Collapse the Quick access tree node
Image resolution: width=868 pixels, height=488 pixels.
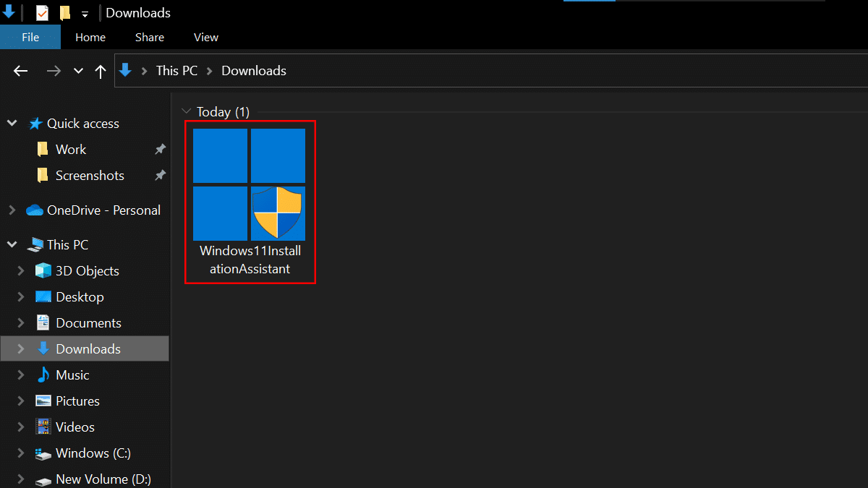click(x=12, y=124)
